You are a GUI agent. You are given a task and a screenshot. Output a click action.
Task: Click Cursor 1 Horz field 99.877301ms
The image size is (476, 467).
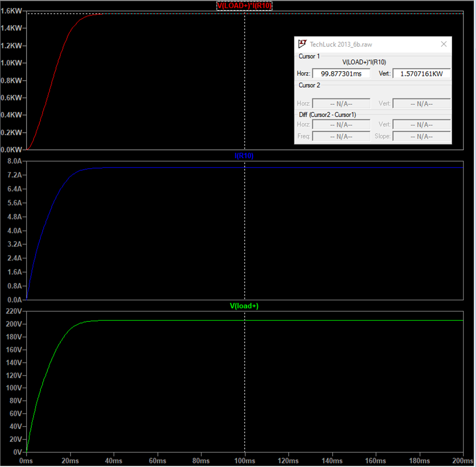click(x=341, y=73)
